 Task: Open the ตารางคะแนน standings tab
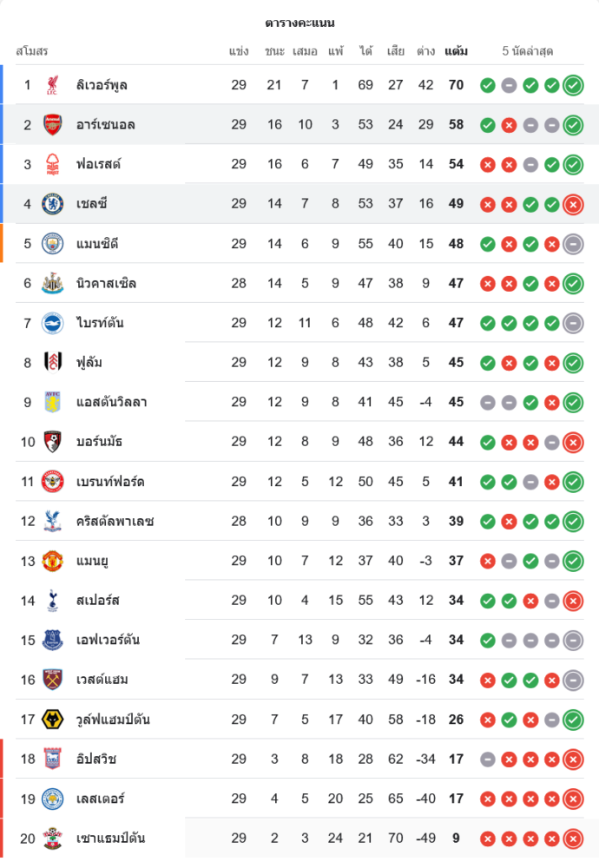point(299,23)
